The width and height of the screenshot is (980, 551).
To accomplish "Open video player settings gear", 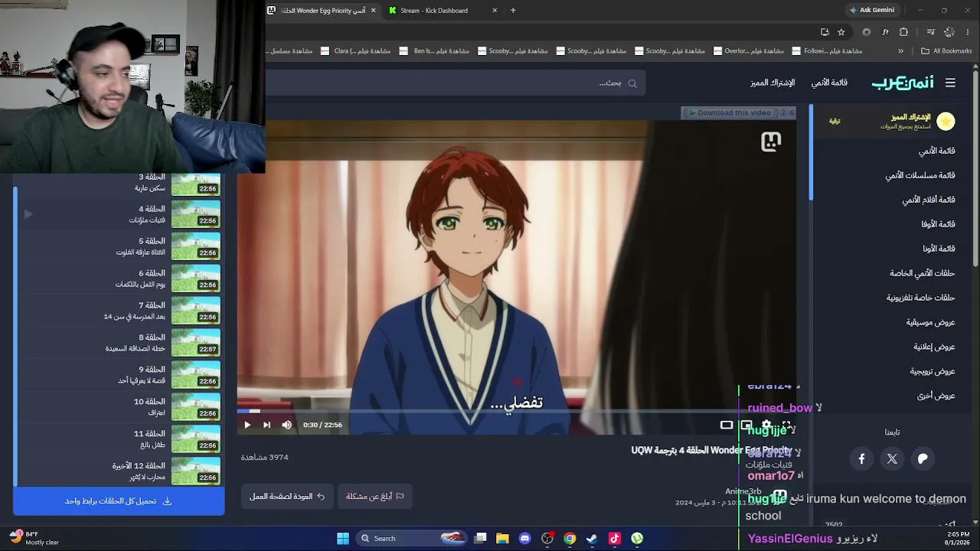I will click(x=766, y=425).
